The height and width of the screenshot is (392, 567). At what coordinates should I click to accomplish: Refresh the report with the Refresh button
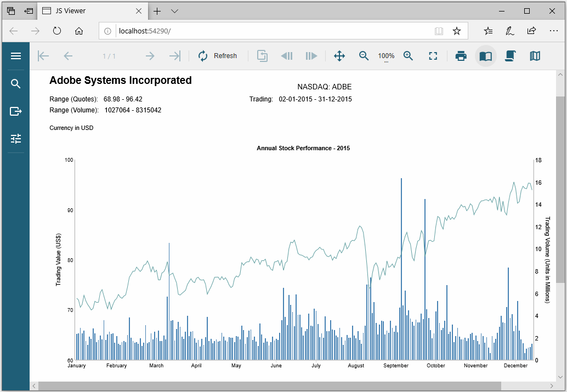[218, 55]
